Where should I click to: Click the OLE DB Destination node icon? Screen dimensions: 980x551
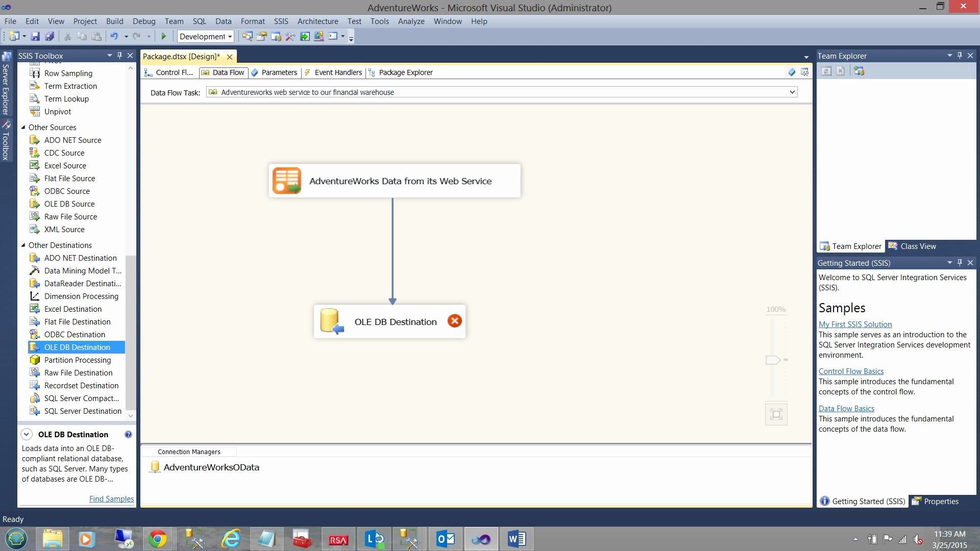331,320
